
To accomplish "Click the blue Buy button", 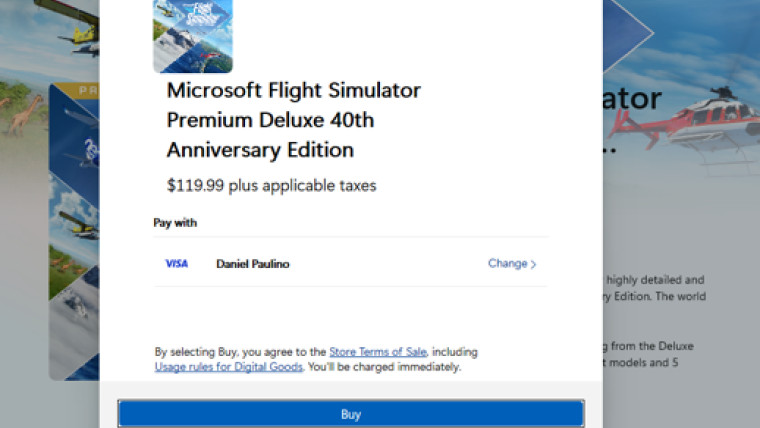I will (x=350, y=414).
